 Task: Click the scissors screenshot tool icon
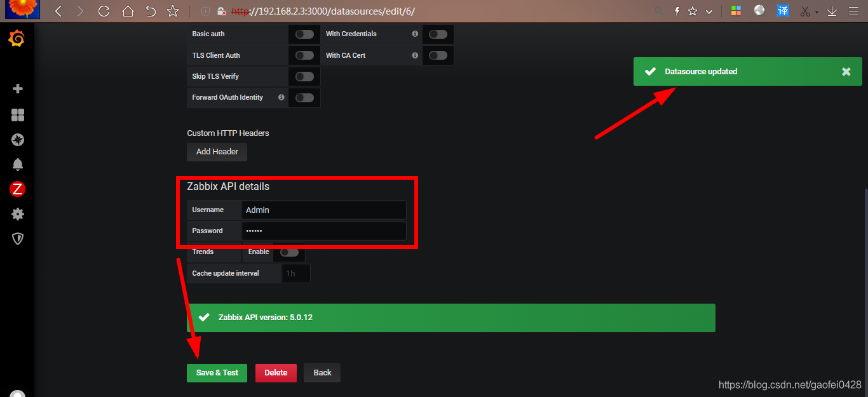tap(805, 11)
